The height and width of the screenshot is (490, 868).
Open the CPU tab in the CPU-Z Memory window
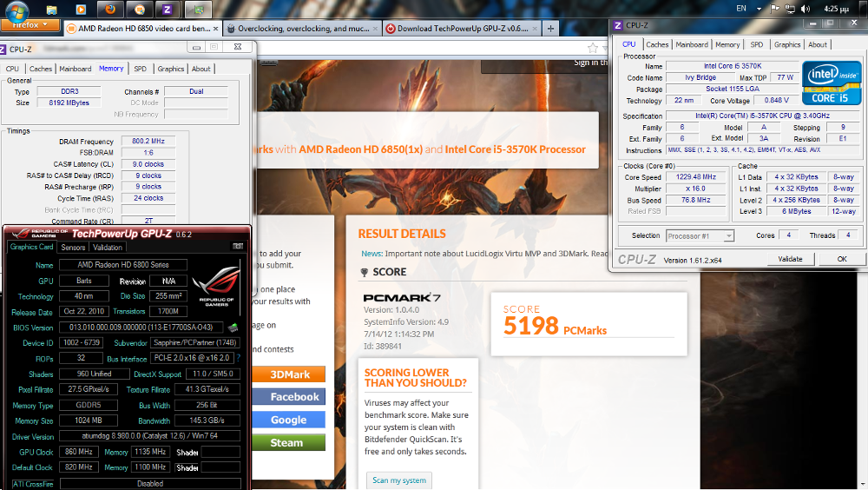[13, 69]
